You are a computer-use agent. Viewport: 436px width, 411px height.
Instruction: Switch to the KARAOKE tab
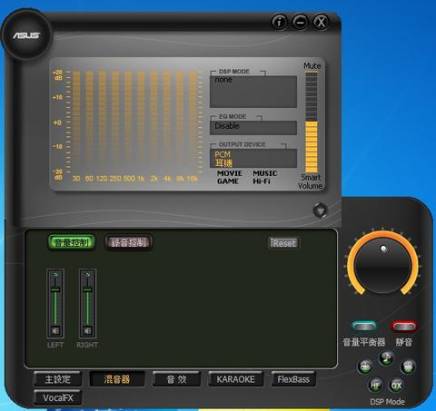236,379
